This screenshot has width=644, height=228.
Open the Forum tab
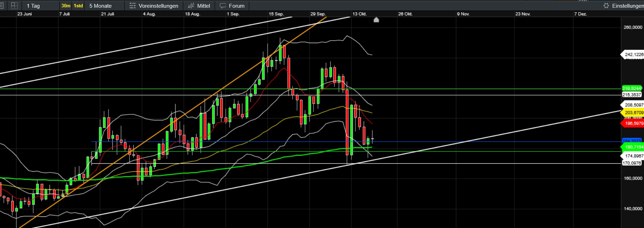tap(236, 6)
